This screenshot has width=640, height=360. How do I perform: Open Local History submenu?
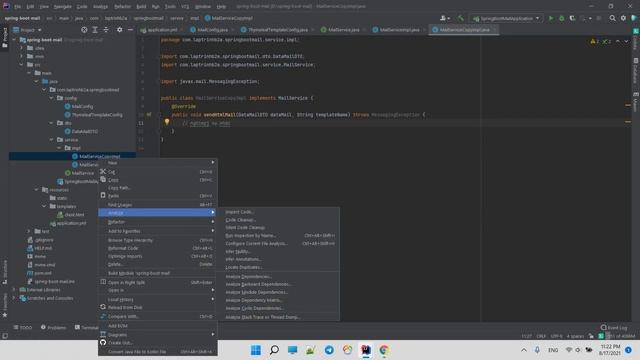click(157, 300)
